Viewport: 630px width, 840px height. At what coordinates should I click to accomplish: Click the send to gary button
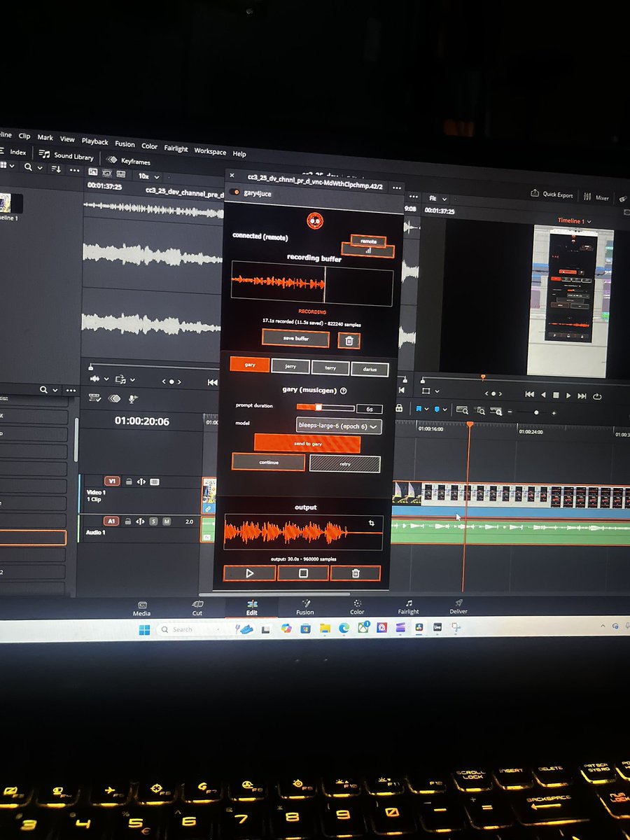(307, 444)
